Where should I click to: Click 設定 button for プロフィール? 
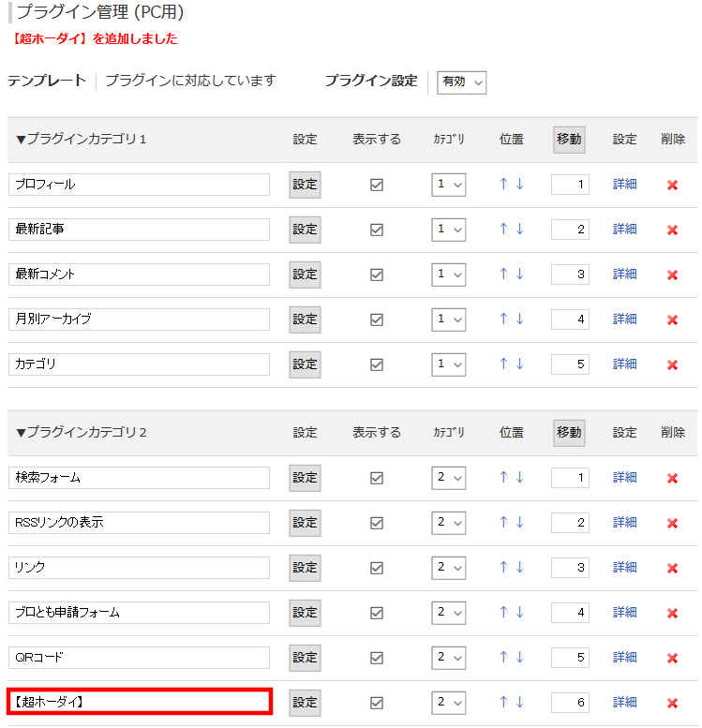(305, 185)
